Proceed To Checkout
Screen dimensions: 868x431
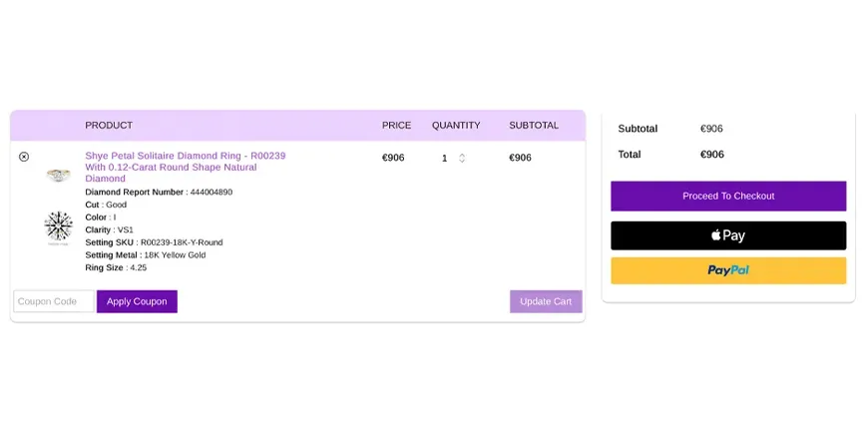[728, 196]
